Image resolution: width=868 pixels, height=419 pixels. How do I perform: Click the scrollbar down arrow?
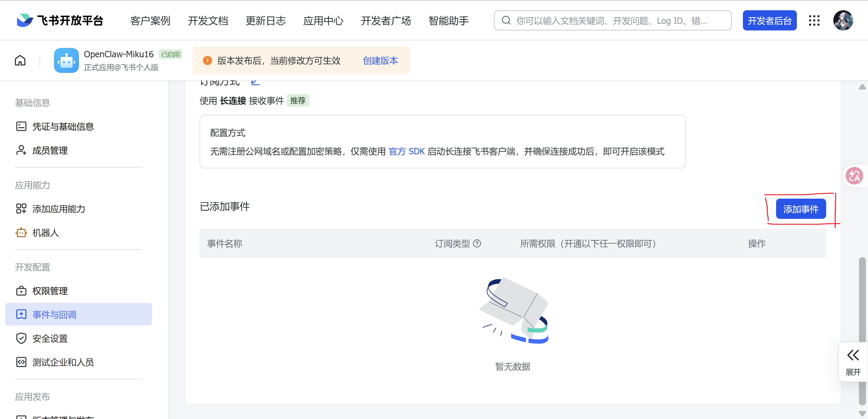pos(862,413)
